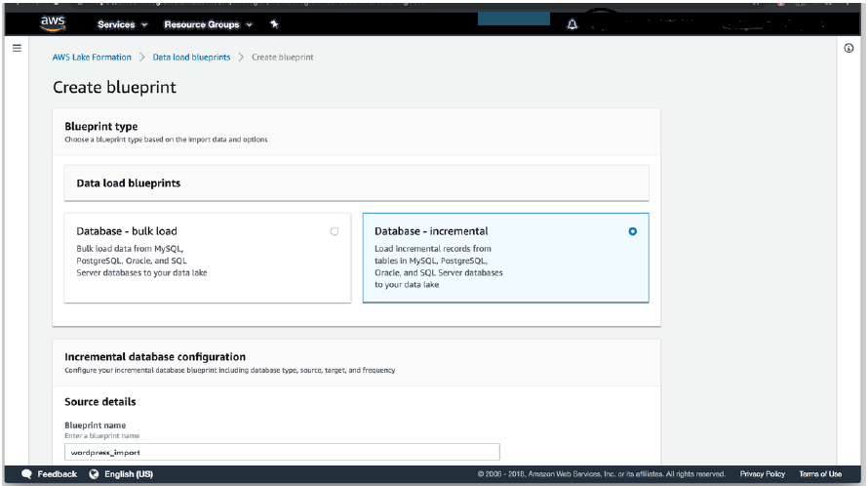Select Database - bulk load radio button
The image size is (868, 486).
tap(335, 231)
